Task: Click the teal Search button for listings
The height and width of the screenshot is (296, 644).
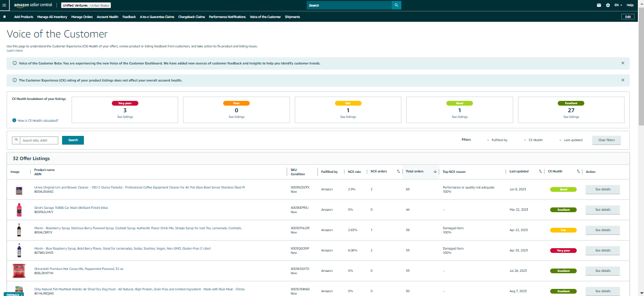Action: [73, 140]
